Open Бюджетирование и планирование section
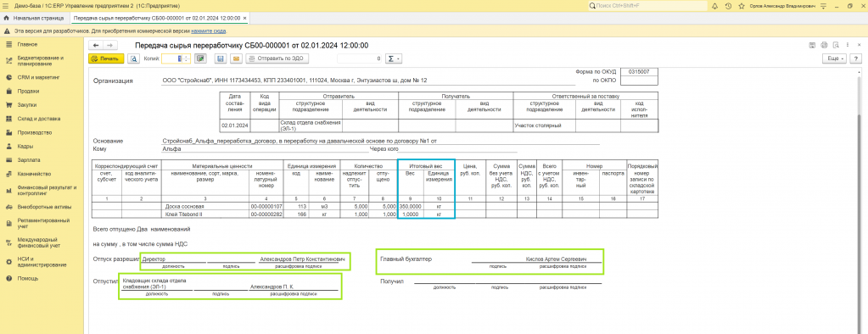The width and height of the screenshot is (868, 334). pos(40,60)
